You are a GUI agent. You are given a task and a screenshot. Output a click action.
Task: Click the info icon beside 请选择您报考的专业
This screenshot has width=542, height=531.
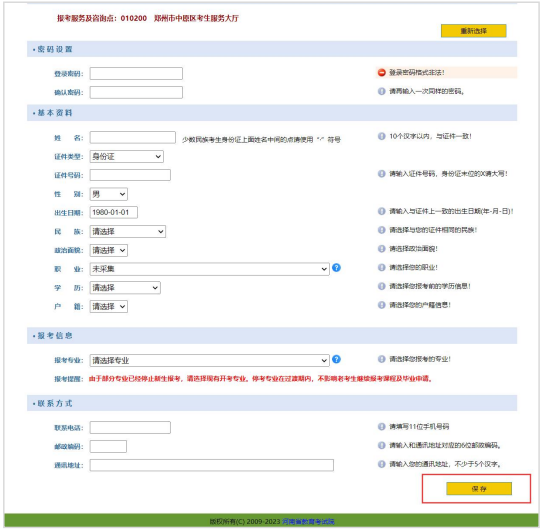(382, 359)
